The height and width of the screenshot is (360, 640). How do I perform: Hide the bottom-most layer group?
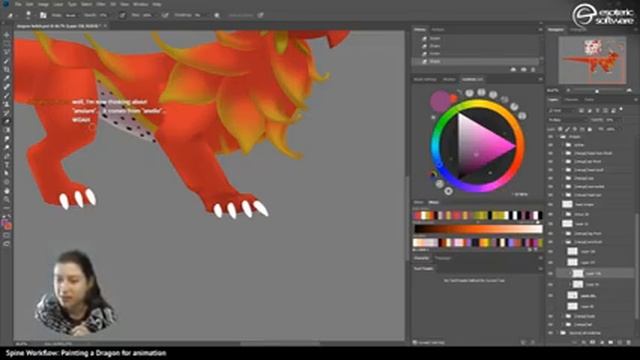pos(551,333)
